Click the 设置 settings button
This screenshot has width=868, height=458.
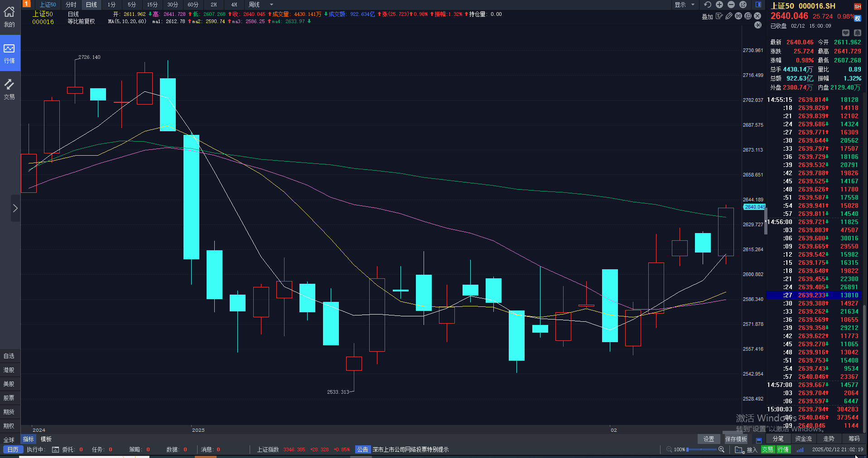coord(709,439)
